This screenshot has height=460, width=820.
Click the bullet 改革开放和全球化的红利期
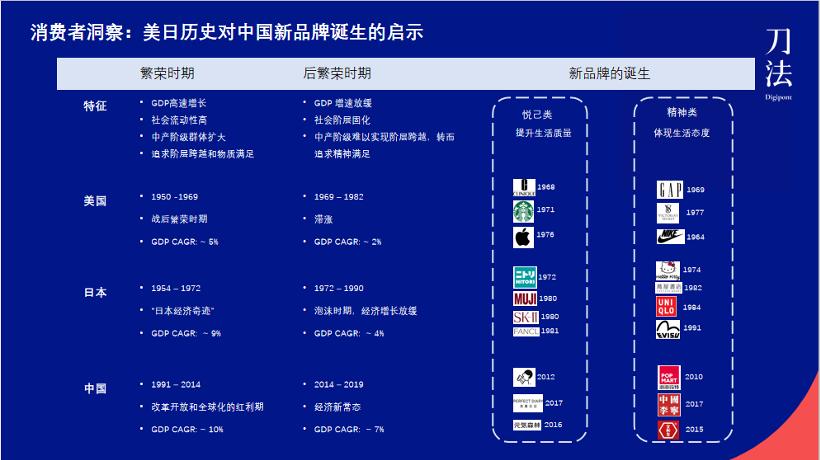(207, 407)
